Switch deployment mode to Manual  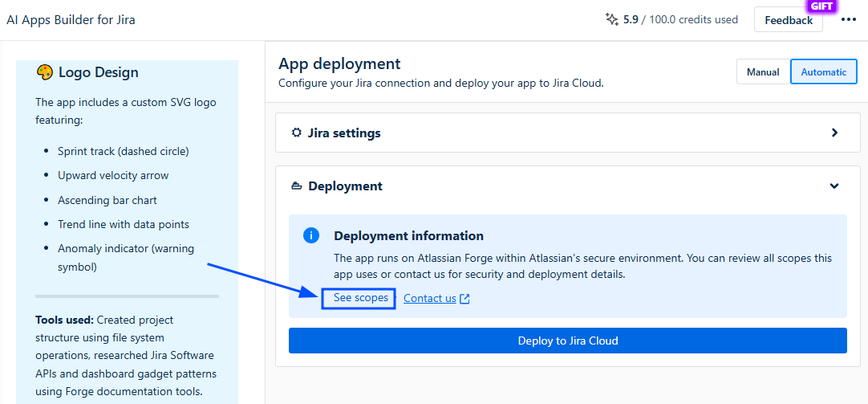click(763, 71)
